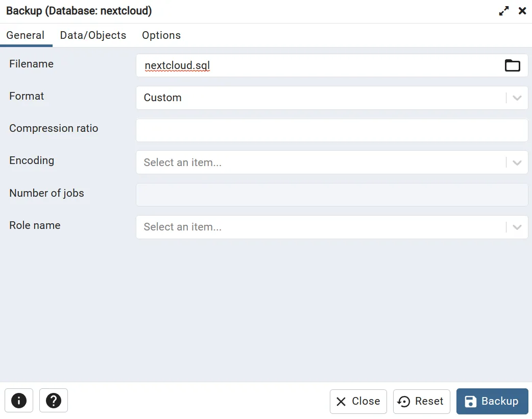Click the Close button at bottom
532x419 pixels.
(358, 401)
